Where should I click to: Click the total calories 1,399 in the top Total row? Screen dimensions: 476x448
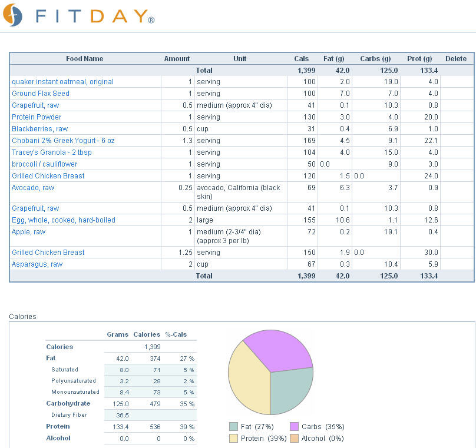[306, 71]
